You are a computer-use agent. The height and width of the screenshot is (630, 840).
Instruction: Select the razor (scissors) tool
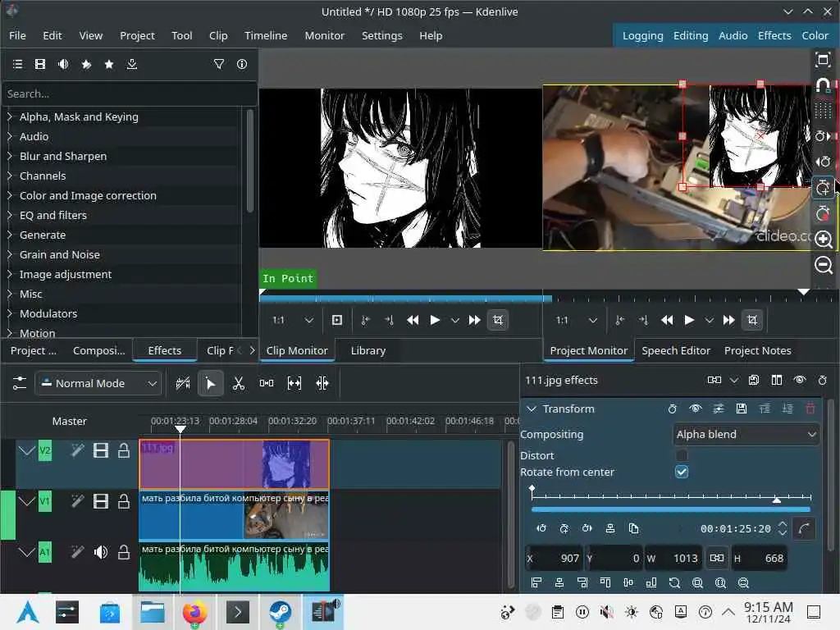point(239,383)
